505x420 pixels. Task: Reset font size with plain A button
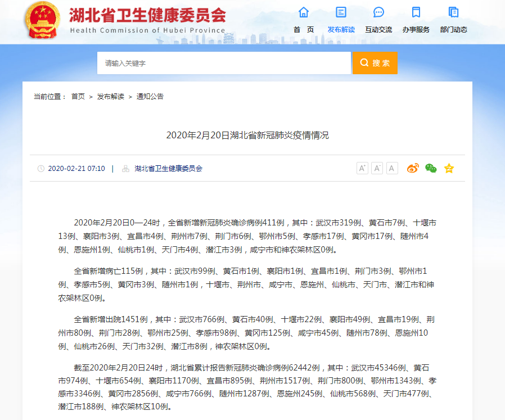coord(392,168)
